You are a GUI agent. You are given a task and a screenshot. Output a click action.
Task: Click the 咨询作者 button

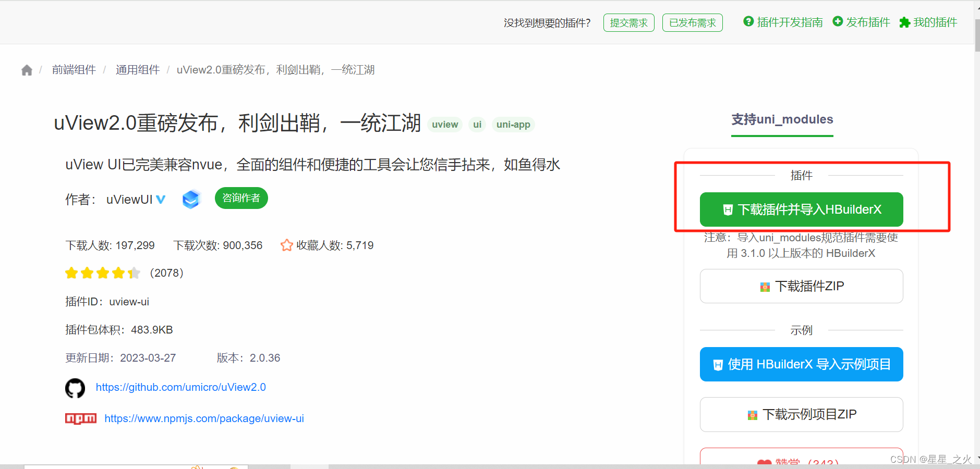pyautogui.click(x=240, y=198)
